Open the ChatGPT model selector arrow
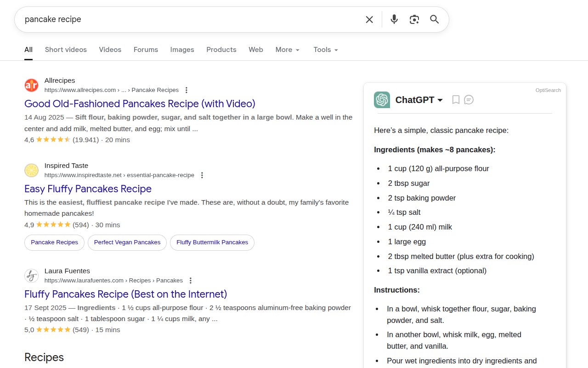This screenshot has width=588, height=368. (441, 99)
